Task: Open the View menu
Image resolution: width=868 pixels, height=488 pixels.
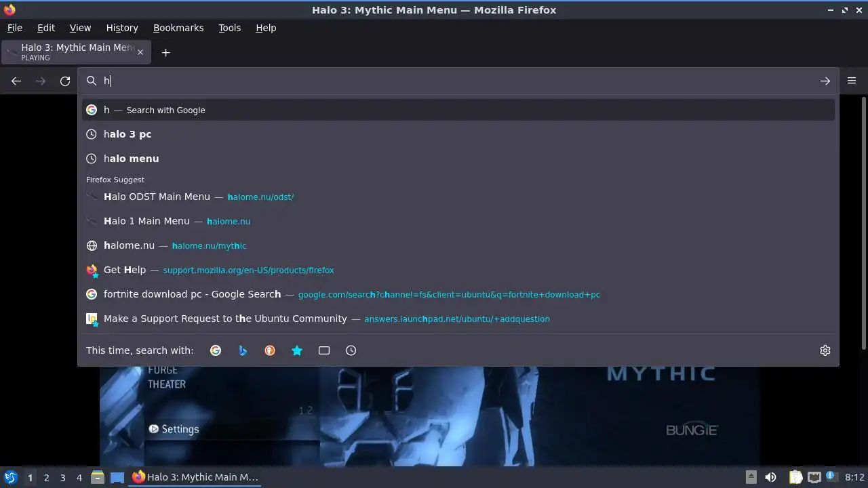Action: [80, 28]
